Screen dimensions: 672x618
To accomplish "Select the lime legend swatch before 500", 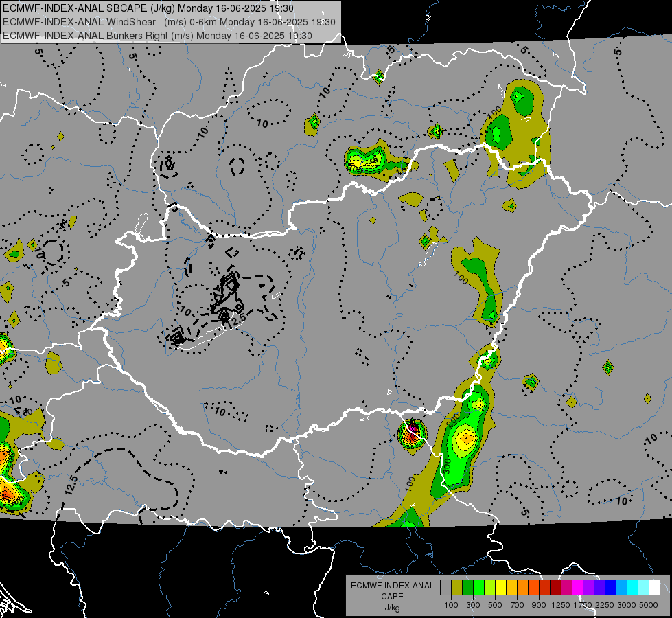I will pos(489,588).
